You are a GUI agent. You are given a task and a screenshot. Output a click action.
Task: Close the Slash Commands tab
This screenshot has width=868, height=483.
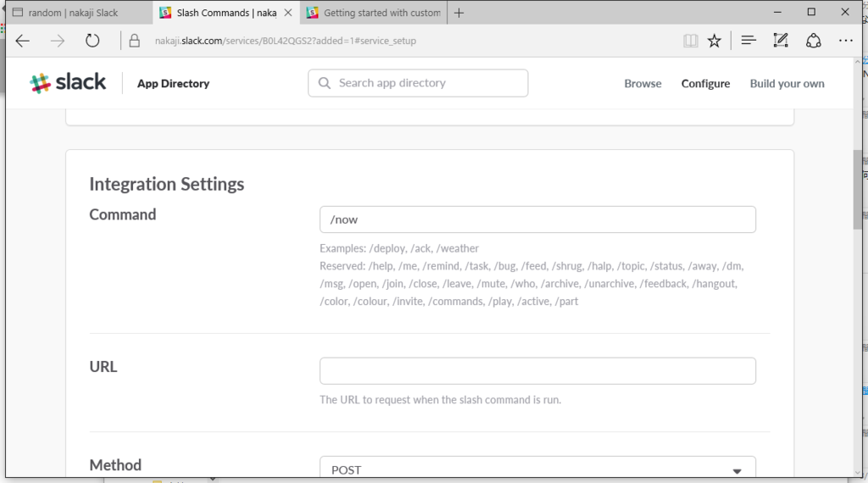click(x=288, y=12)
